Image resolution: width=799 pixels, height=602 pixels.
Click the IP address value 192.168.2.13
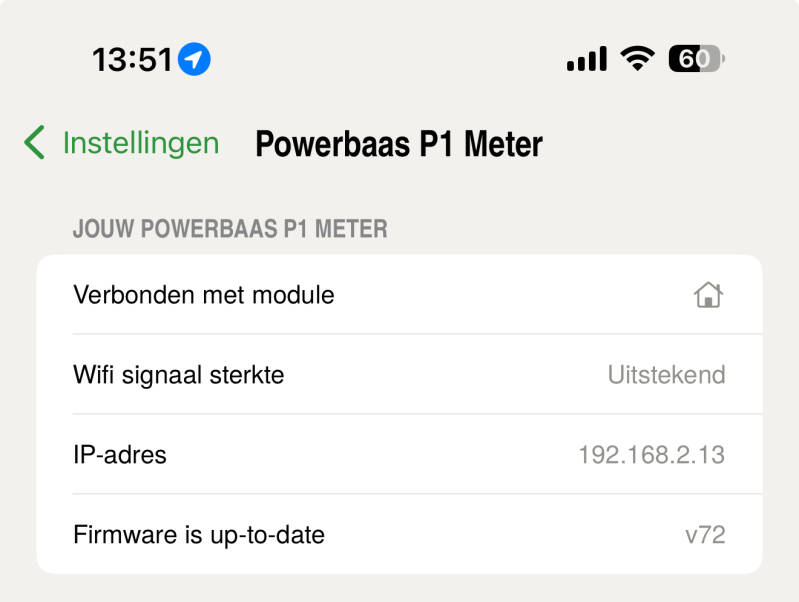(651, 455)
